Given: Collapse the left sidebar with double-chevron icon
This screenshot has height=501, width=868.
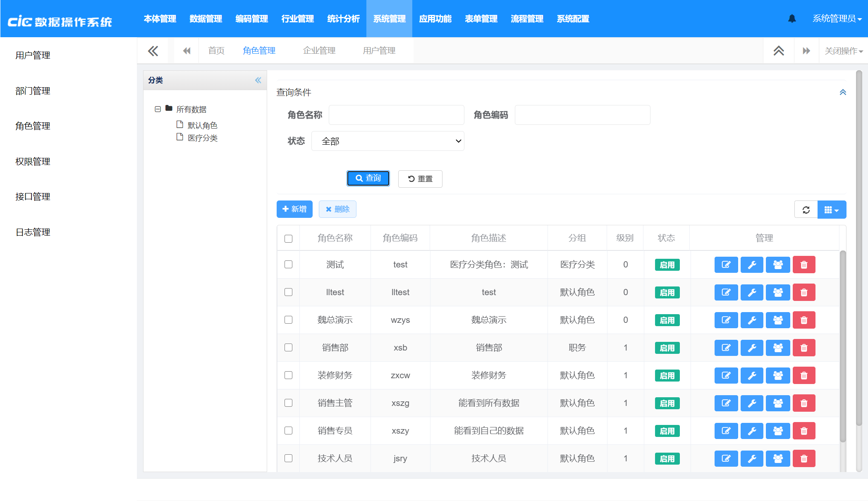Looking at the screenshot, I should coord(153,51).
